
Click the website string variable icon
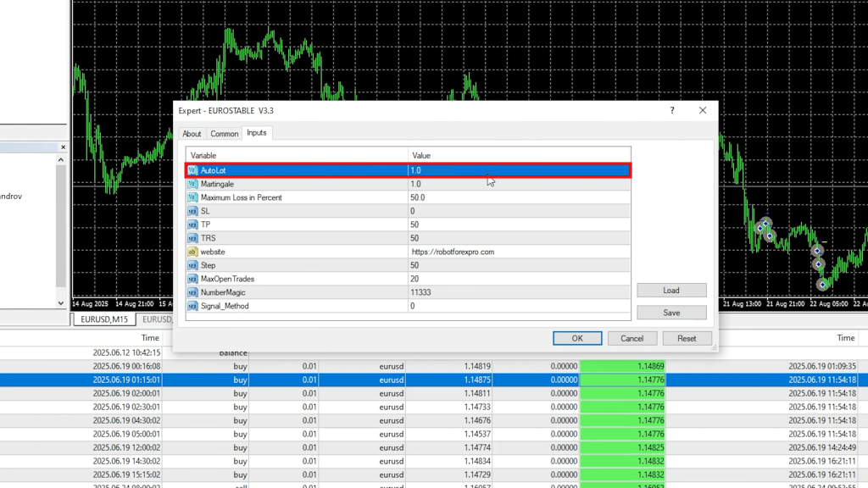click(x=192, y=252)
